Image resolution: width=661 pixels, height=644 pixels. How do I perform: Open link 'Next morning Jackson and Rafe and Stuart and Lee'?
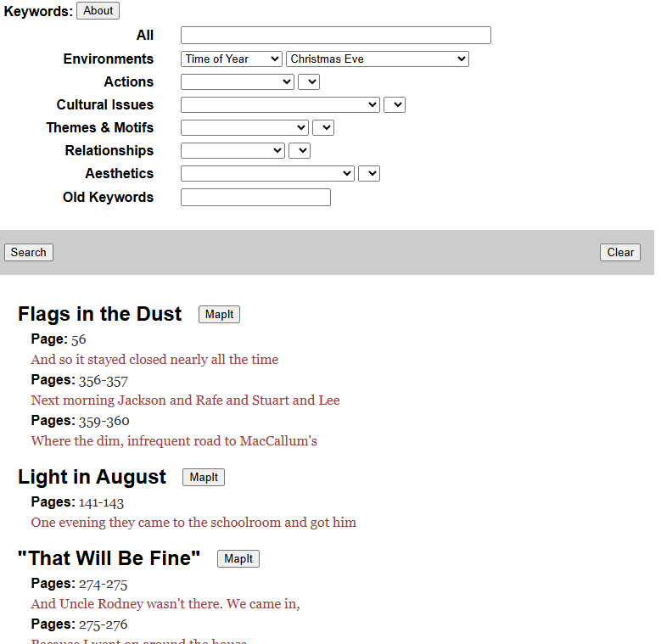(186, 400)
